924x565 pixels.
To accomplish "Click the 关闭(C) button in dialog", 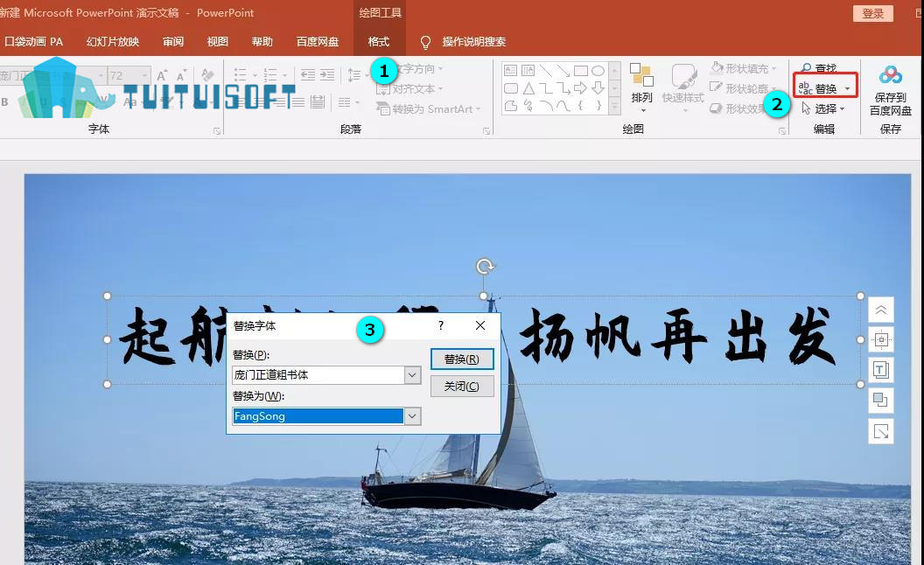I will pos(462,387).
